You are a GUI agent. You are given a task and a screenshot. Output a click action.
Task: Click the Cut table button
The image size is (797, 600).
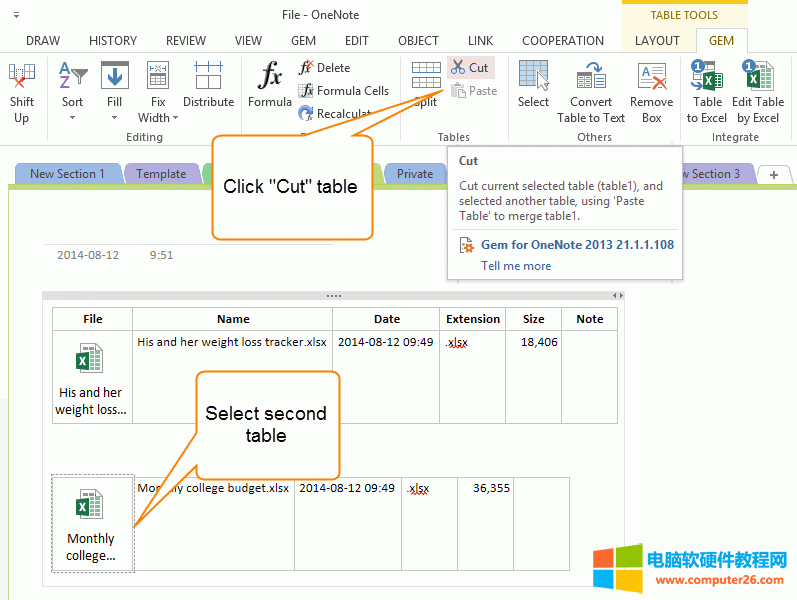pos(470,68)
